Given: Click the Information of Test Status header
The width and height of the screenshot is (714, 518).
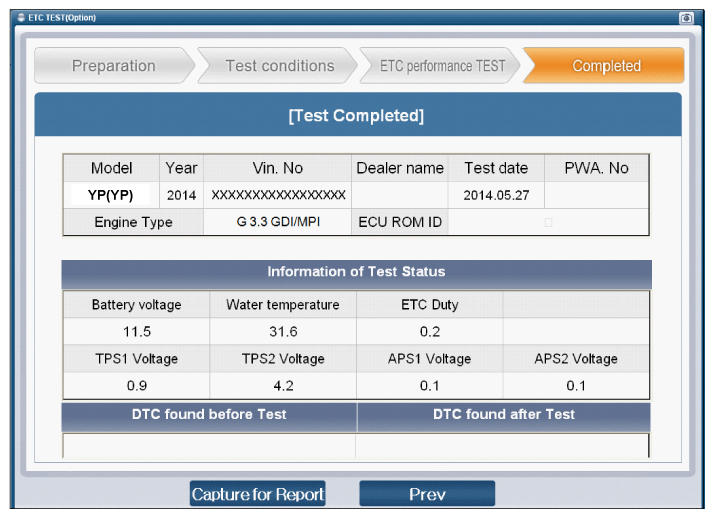Looking at the screenshot, I should 356,272.
